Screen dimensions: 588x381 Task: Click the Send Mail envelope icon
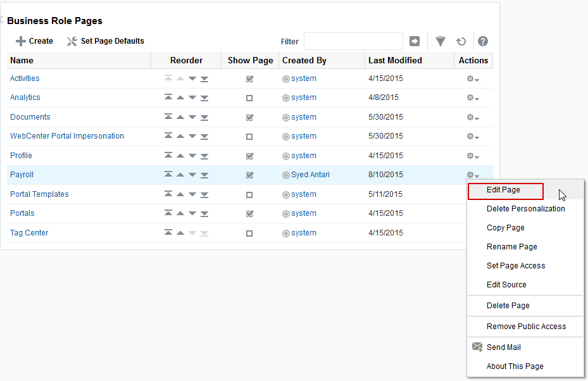click(x=478, y=347)
